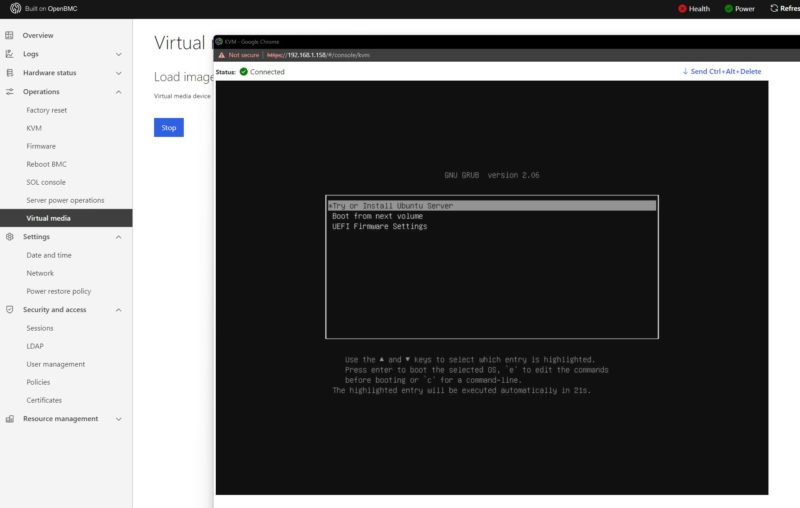Click the blue Stop button
This screenshot has height=508, width=800.
point(169,128)
